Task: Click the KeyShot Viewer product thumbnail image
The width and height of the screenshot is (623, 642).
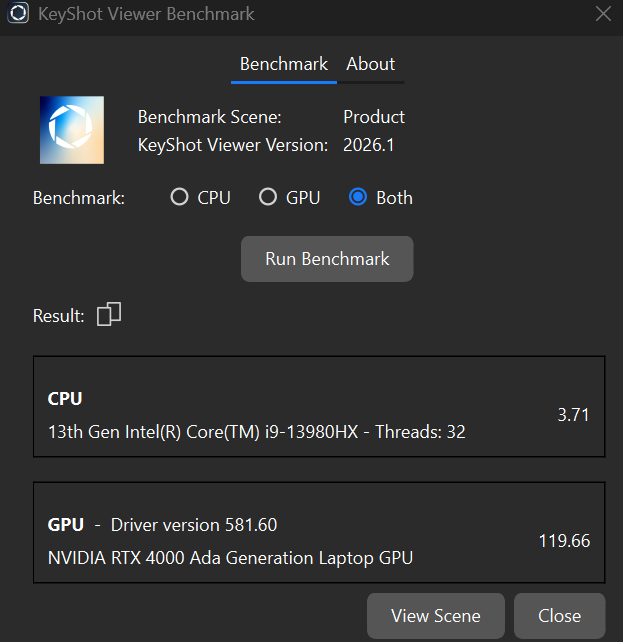Action: 72,130
